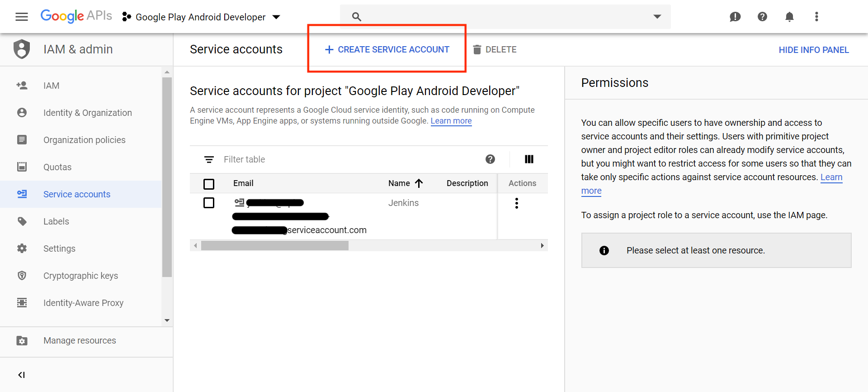This screenshot has width=868, height=392.
Task: Focus the top search input field
Action: point(505,17)
